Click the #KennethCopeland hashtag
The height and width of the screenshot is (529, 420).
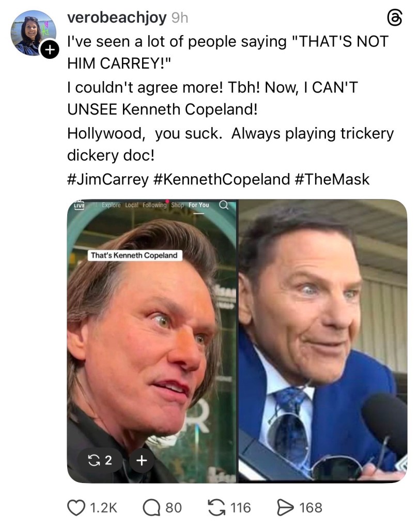tap(222, 179)
